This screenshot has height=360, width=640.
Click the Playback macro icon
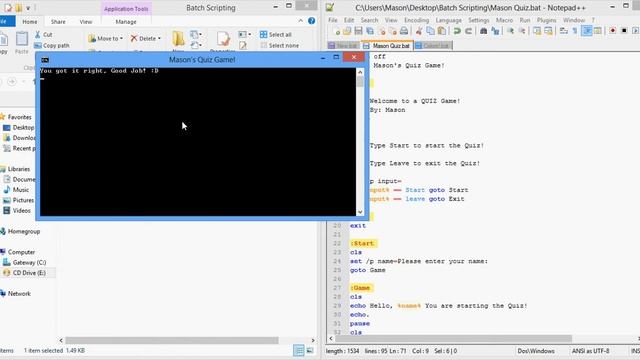coord(636,31)
